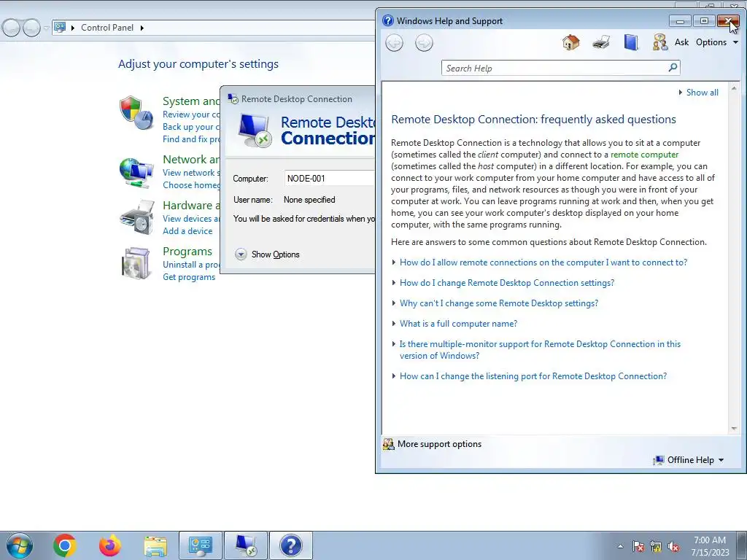
Task: Open the Options dropdown menu in Help
Action: click(716, 42)
